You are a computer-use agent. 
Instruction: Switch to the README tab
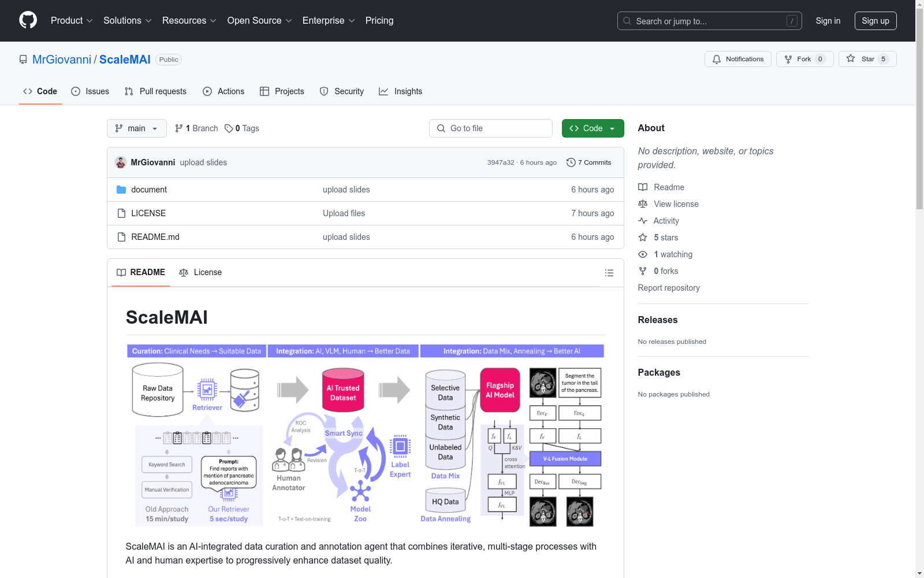coord(141,272)
